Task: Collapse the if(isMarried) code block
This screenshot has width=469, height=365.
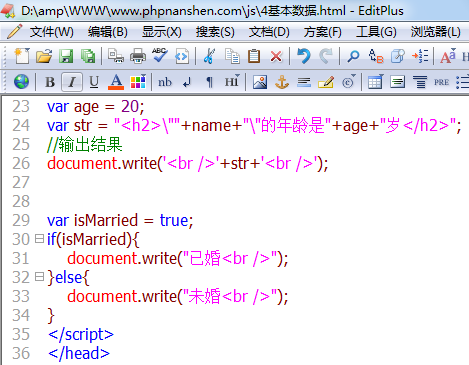Action: [39, 239]
